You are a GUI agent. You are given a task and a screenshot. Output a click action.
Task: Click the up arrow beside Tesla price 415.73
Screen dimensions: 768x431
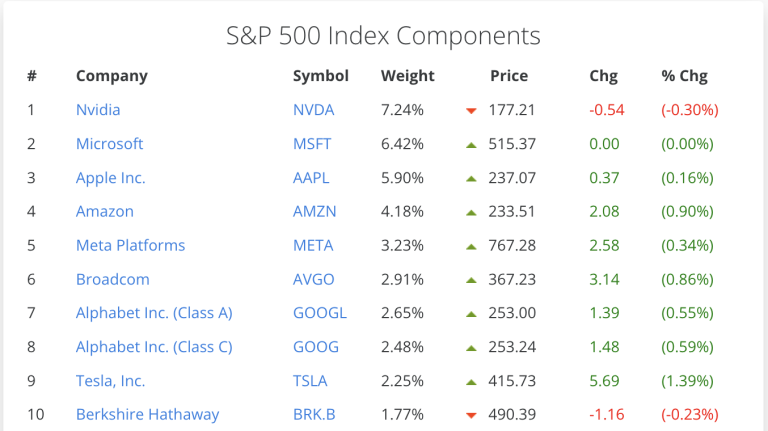coord(471,382)
